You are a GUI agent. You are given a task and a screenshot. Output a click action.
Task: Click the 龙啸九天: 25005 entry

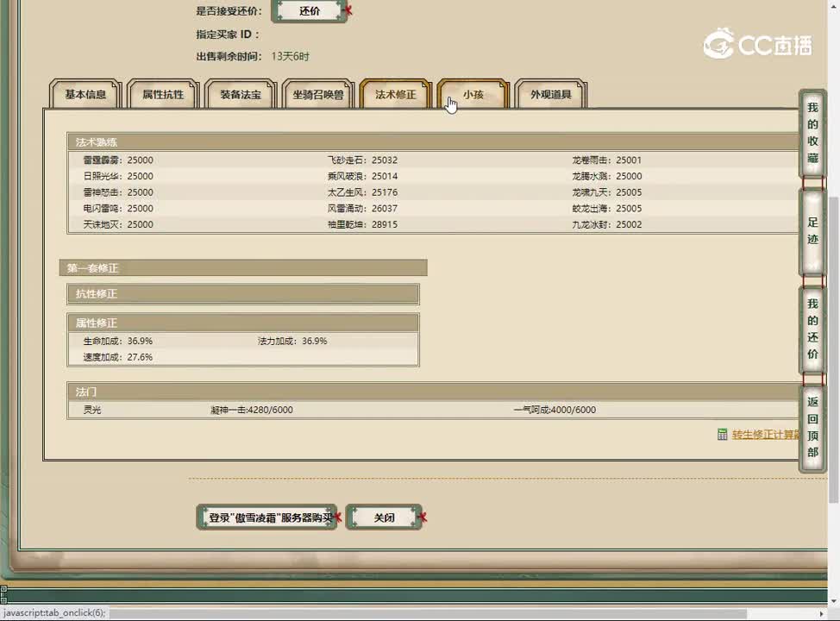coord(607,192)
